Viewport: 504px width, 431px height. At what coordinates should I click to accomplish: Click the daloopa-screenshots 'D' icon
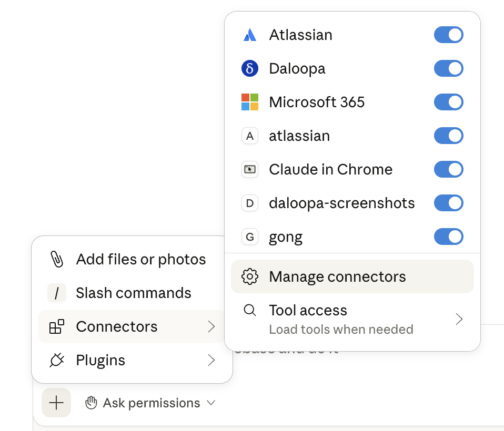[x=249, y=203]
